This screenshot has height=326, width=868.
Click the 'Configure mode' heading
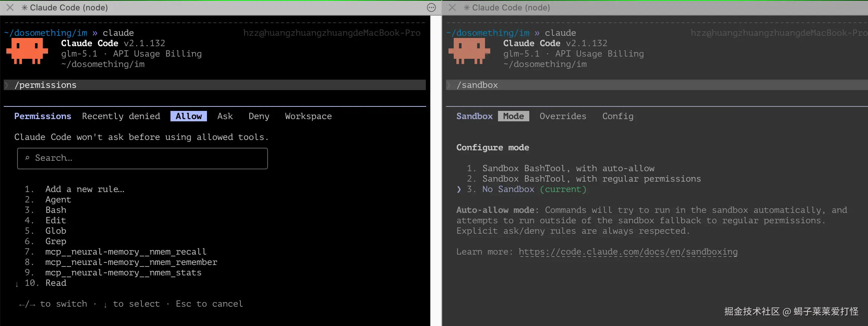[x=493, y=147]
